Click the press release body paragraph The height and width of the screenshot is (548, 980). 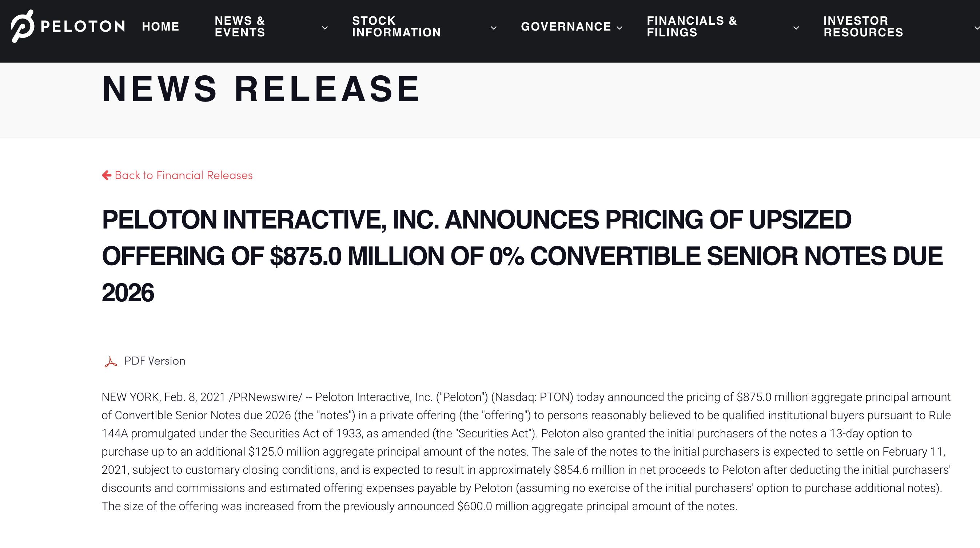point(526,452)
